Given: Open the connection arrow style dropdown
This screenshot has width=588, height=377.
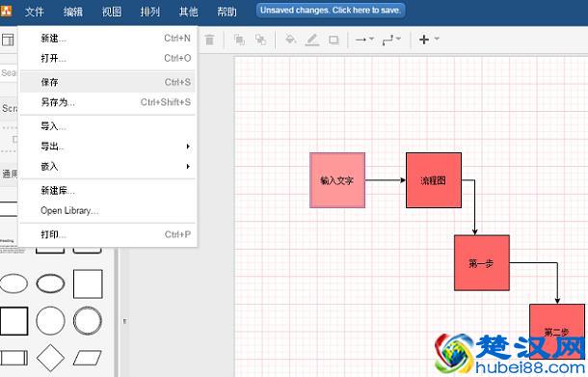Looking at the screenshot, I should [364, 40].
